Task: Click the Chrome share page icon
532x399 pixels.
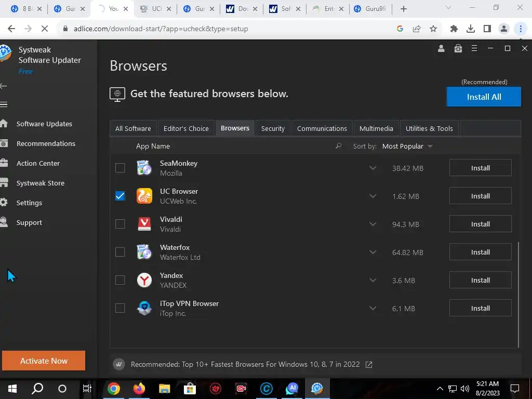Action: 417,29
